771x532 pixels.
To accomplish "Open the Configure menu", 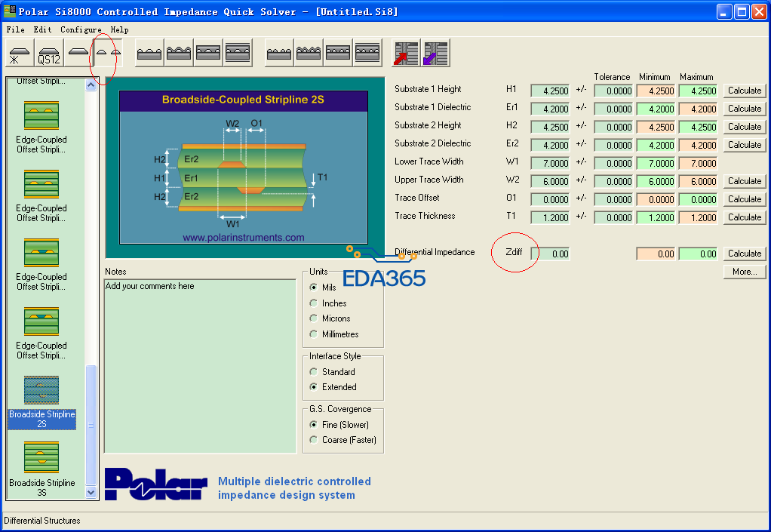I will [81, 29].
